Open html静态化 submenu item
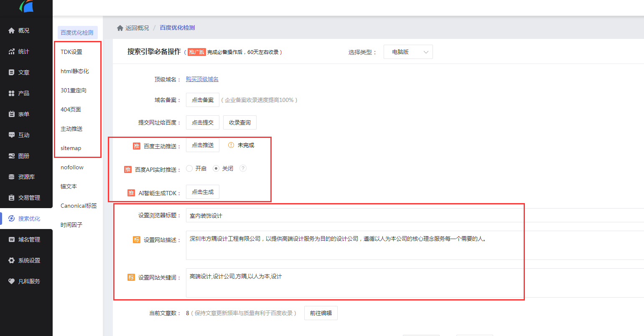This screenshot has height=336, width=644. click(x=75, y=71)
